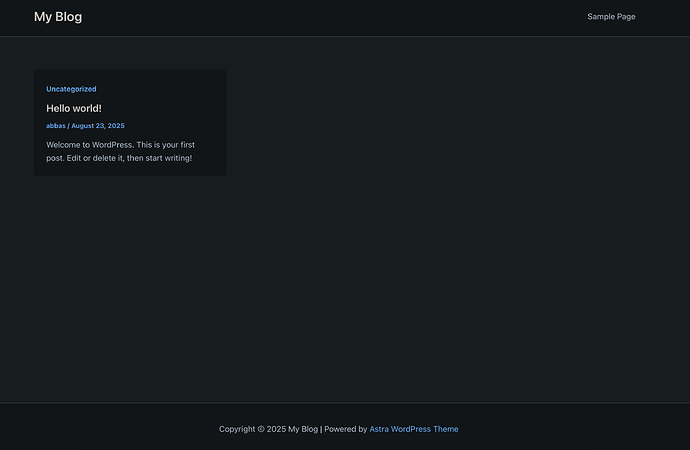Click the pipe separator in the footer
The image size is (690, 450).
321,429
